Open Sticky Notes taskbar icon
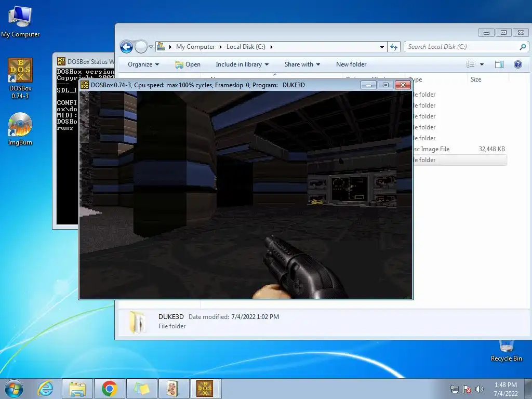 tap(141, 389)
